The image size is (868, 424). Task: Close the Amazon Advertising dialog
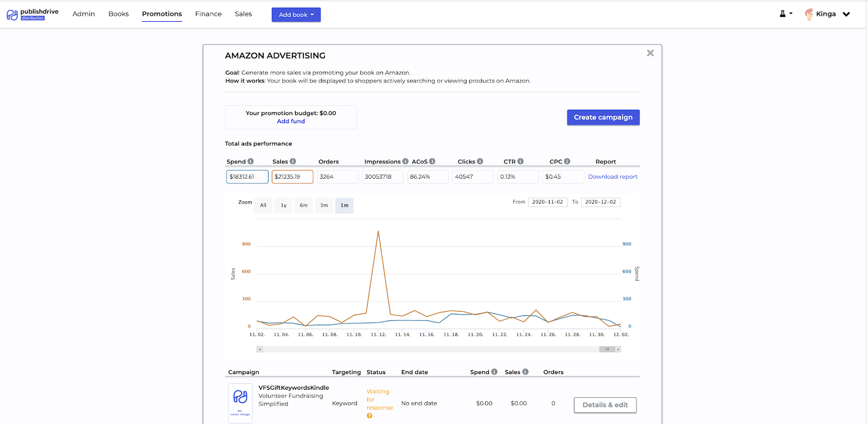coord(650,53)
